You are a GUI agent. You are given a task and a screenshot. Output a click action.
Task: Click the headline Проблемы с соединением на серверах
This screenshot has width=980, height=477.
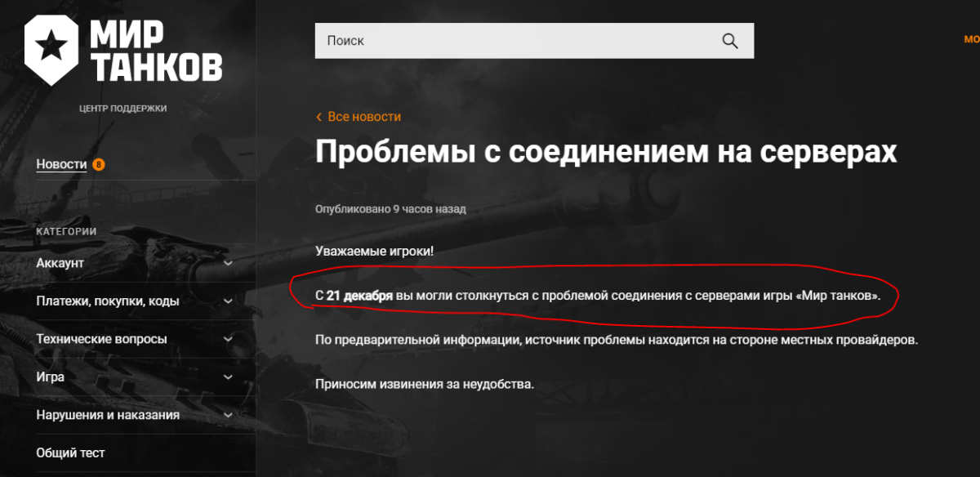606,152
